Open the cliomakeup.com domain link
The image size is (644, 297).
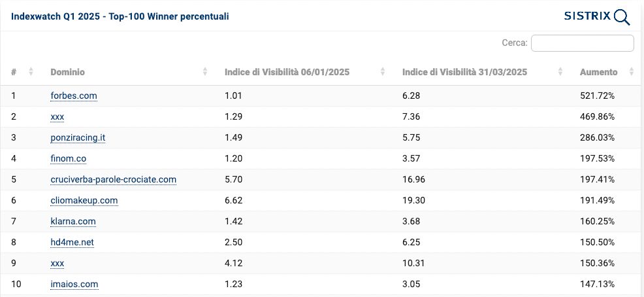click(x=84, y=200)
